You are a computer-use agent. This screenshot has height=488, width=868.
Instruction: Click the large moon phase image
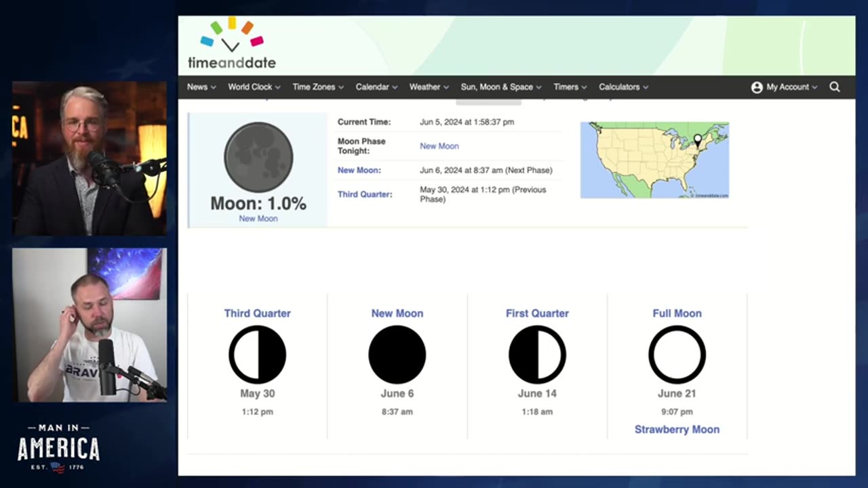coord(258,157)
